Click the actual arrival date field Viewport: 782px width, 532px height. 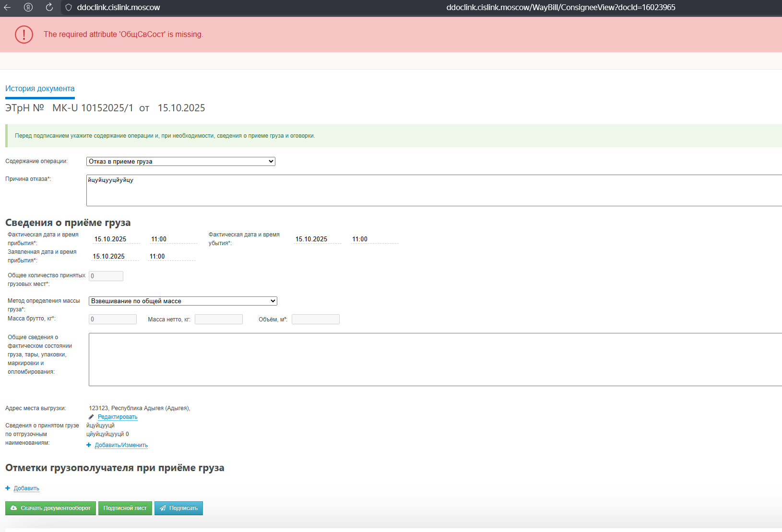[x=117, y=239]
